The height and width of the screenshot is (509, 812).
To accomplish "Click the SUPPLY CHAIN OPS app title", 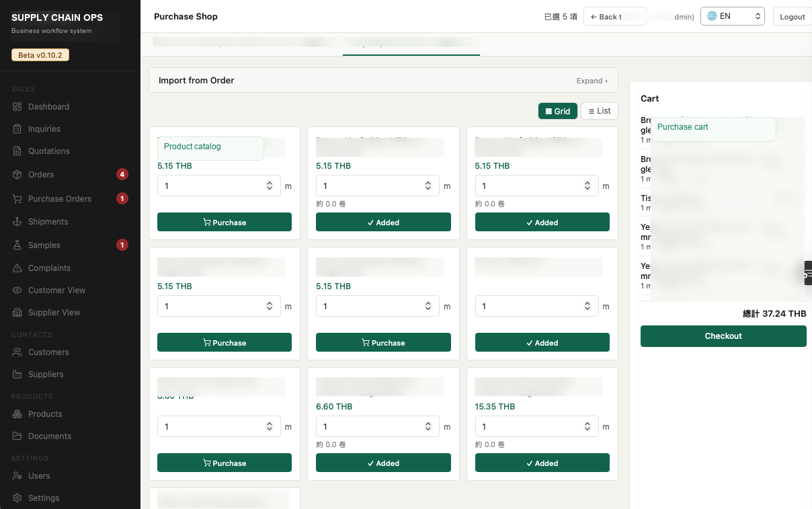I will click(57, 17).
